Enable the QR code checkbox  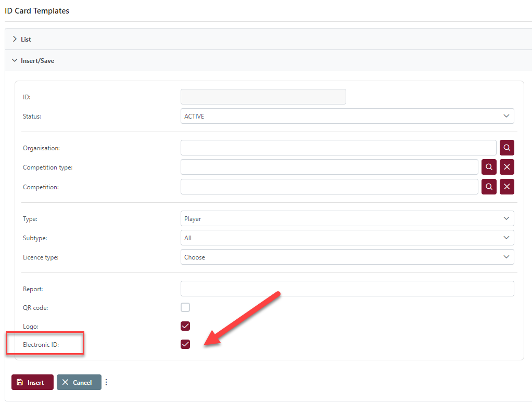pos(185,307)
